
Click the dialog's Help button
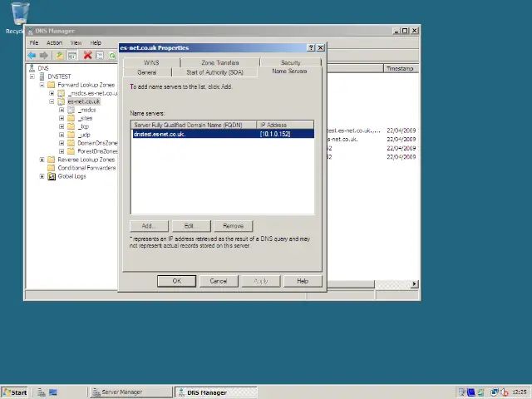click(x=303, y=281)
